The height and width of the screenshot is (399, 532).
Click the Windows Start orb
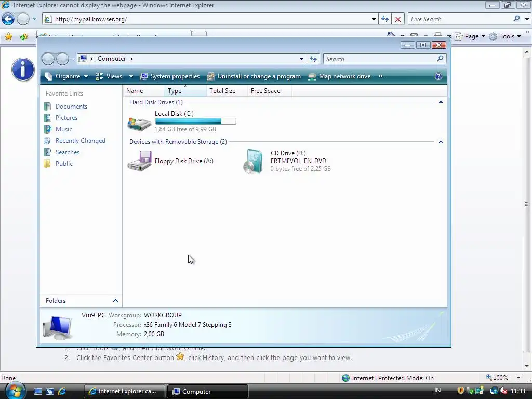click(x=15, y=391)
